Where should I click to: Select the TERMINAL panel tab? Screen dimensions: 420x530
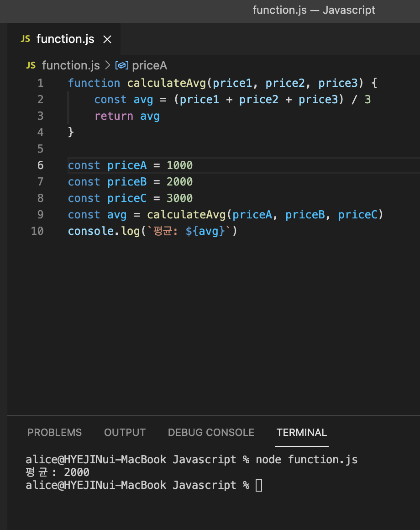(302, 432)
